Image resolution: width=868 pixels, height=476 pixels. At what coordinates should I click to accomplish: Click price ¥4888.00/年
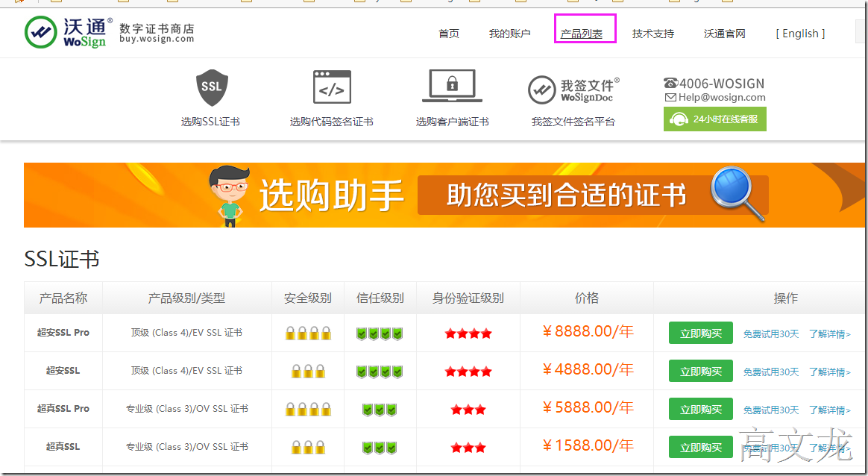(x=588, y=369)
